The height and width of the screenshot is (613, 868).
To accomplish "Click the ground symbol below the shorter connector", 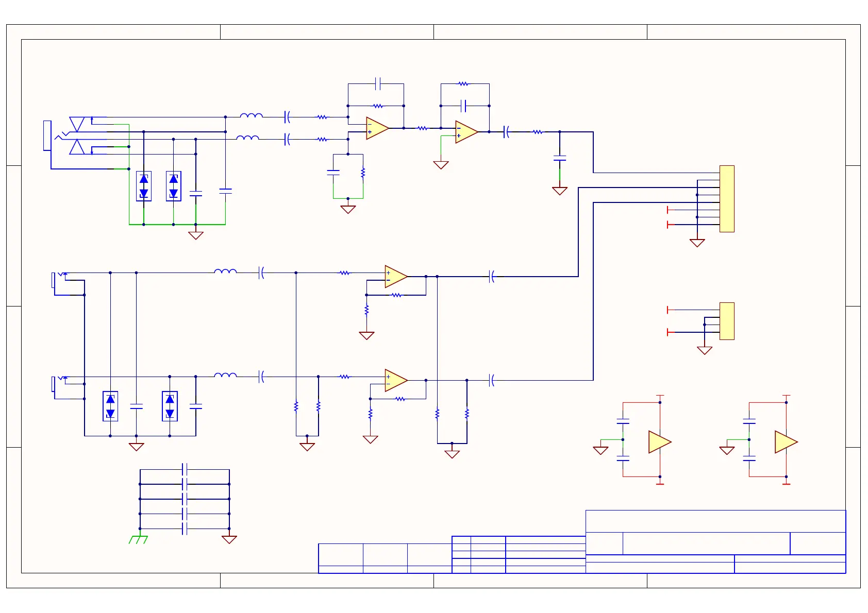I will [705, 351].
